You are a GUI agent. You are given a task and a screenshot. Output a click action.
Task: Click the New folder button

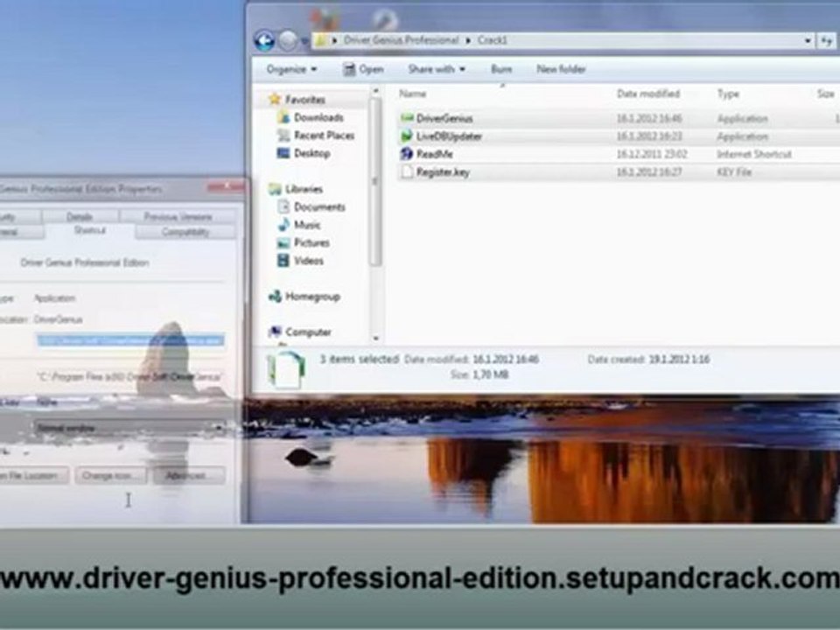click(561, 69)
